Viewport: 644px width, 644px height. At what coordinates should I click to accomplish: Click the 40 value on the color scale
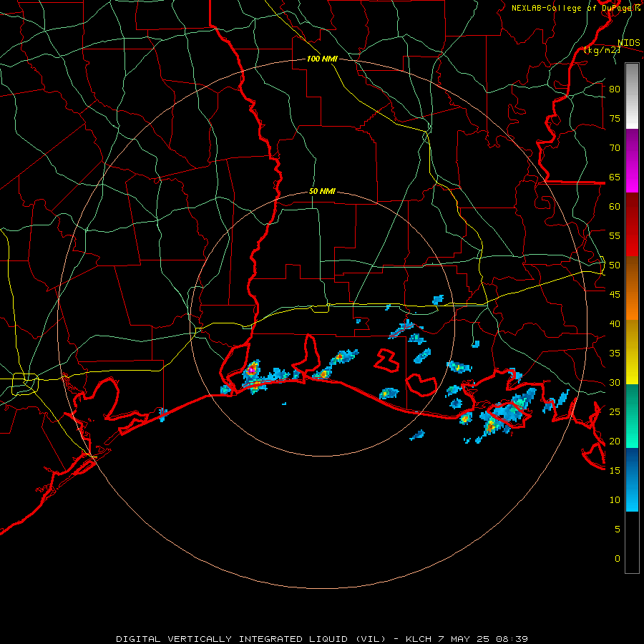coord(615,324)
